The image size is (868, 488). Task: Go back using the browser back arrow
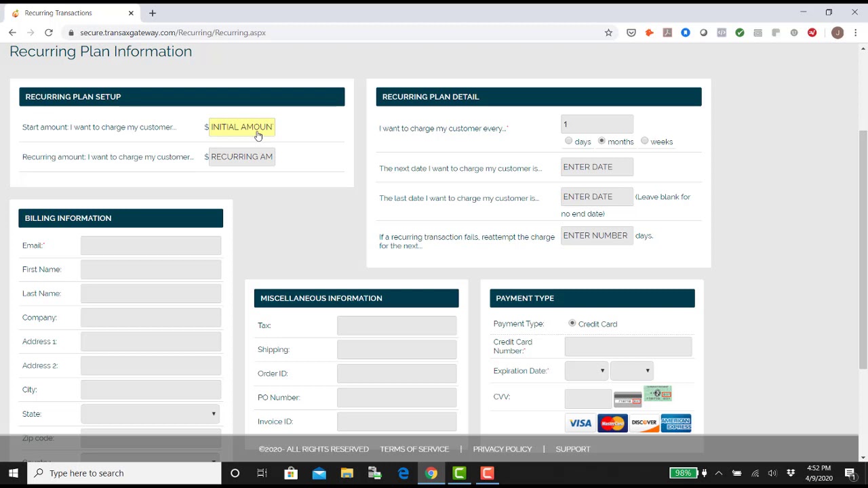click(x=13, y=33)
